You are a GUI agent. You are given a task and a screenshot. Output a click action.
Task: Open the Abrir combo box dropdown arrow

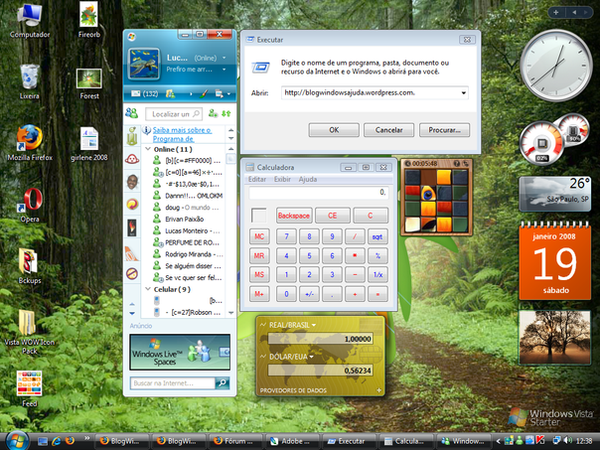coord(463,93)
